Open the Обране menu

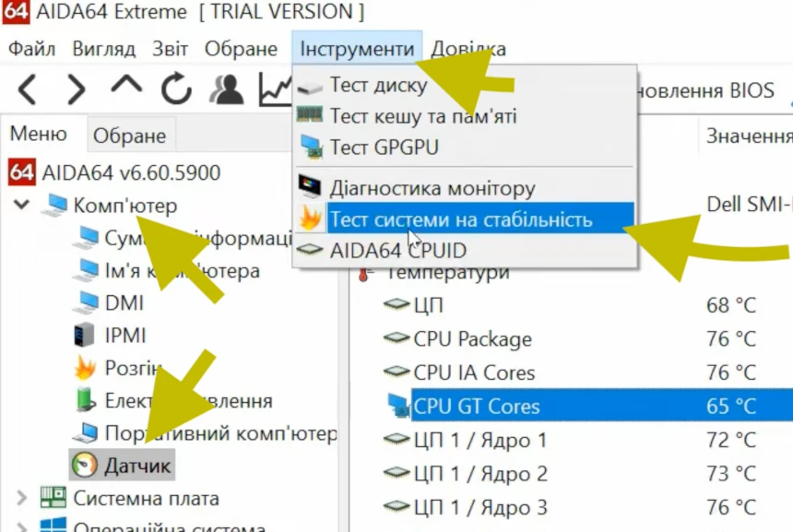pyautogui.click(x=241, y=49)
